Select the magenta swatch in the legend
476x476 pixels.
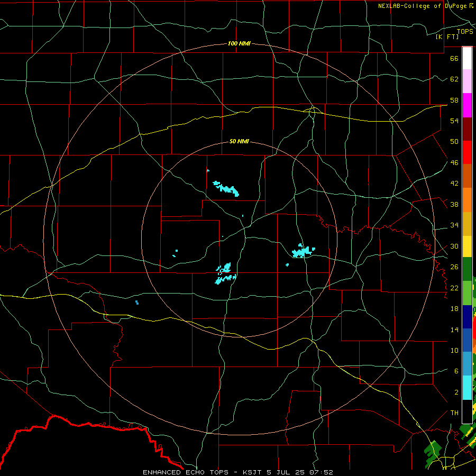(467, 105)
